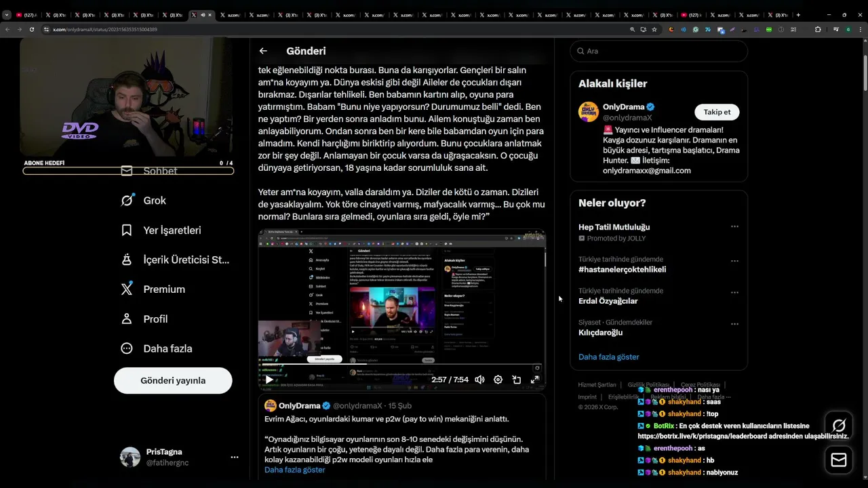The height and width of the screenshot is (488, 868).
Task: Expand quoted post with Daha fazla göster
Action: (x=294, y=470)
